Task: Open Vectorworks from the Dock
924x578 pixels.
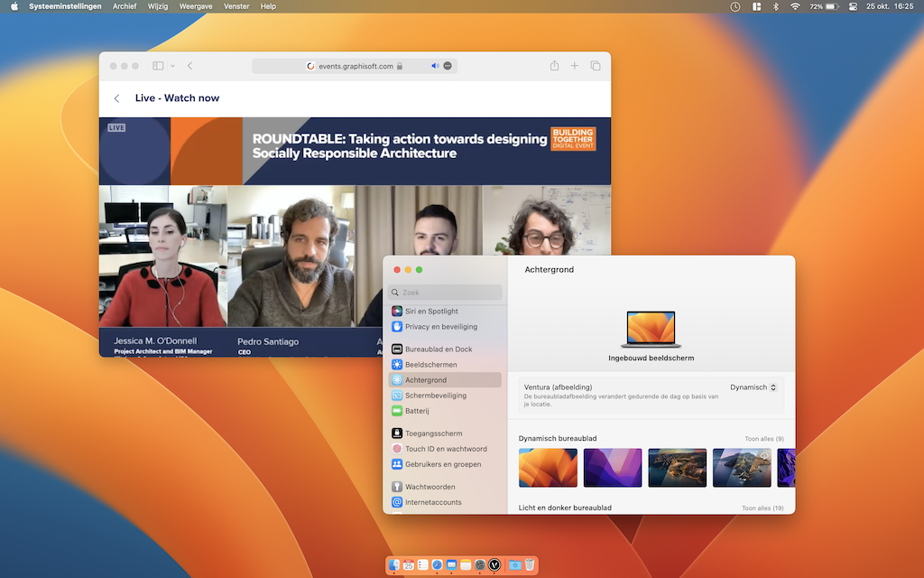Action: click(494, 565)
